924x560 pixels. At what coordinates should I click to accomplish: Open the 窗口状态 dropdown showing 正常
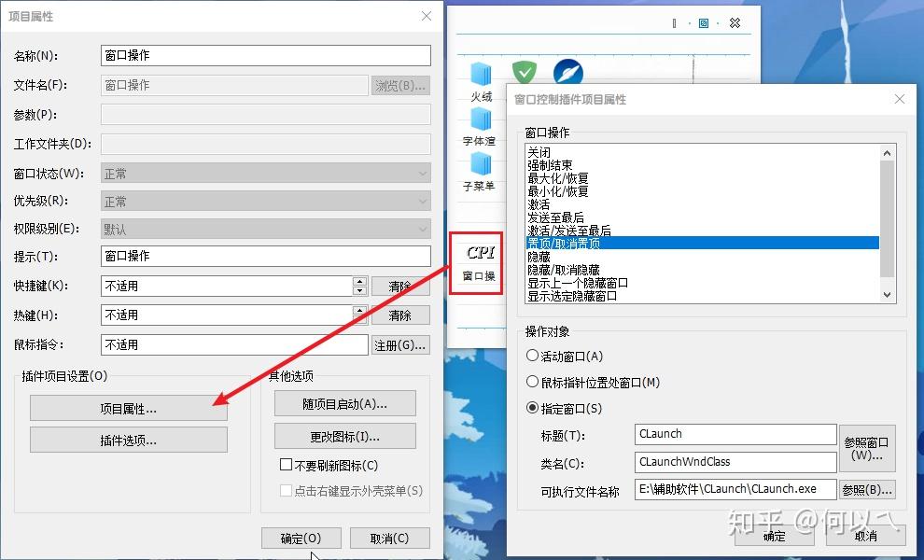point(423,173)
